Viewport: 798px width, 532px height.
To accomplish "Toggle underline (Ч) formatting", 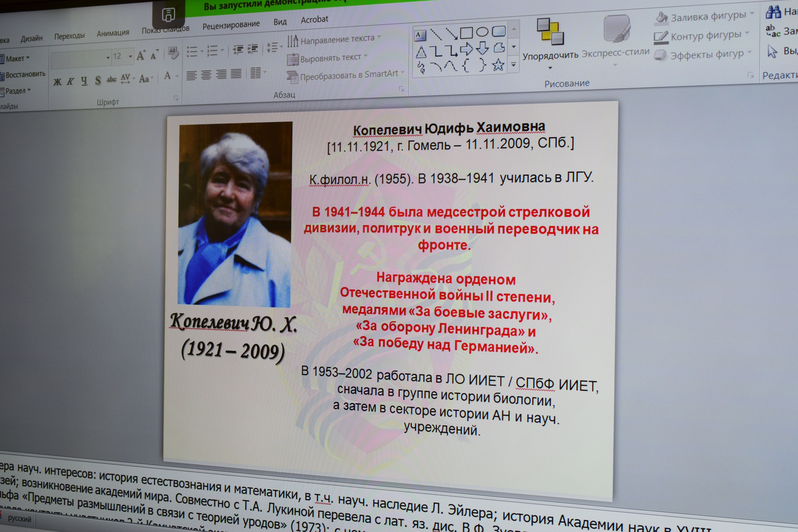I will (x=84, y=81).
